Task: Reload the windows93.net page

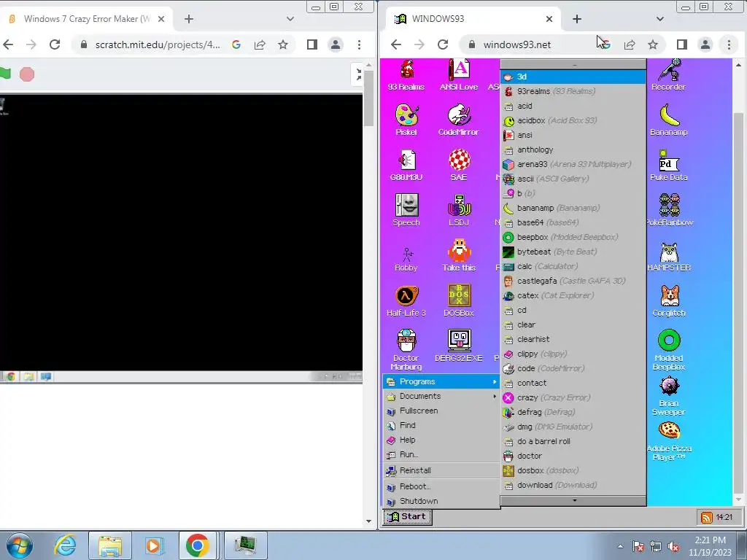Action: [x=443, y=44]
